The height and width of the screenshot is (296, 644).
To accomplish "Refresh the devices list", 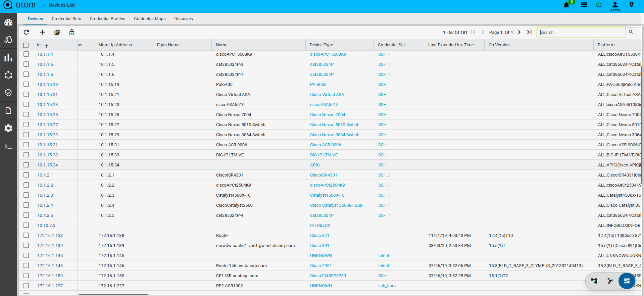I will pyautogui.click(x=27, y=32).
